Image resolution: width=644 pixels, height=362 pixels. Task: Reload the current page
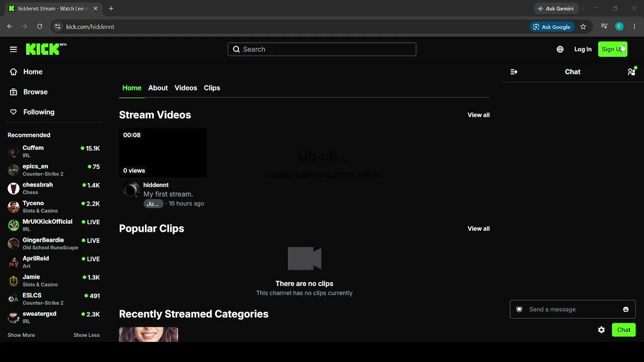40,27
